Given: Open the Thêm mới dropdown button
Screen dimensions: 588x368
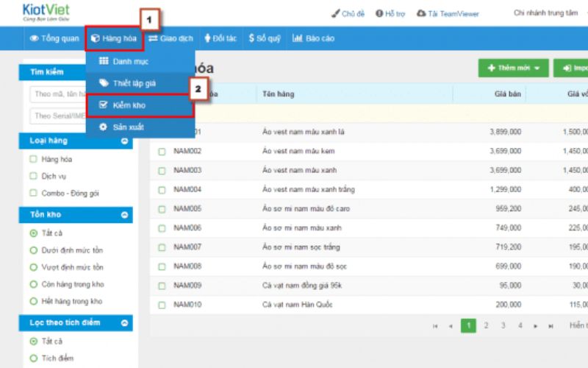Looking at the screenshot, I should tap(513, 68).
